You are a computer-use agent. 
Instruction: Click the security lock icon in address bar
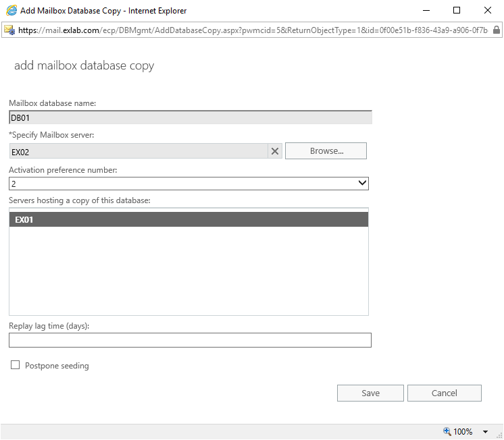[497, 30]
